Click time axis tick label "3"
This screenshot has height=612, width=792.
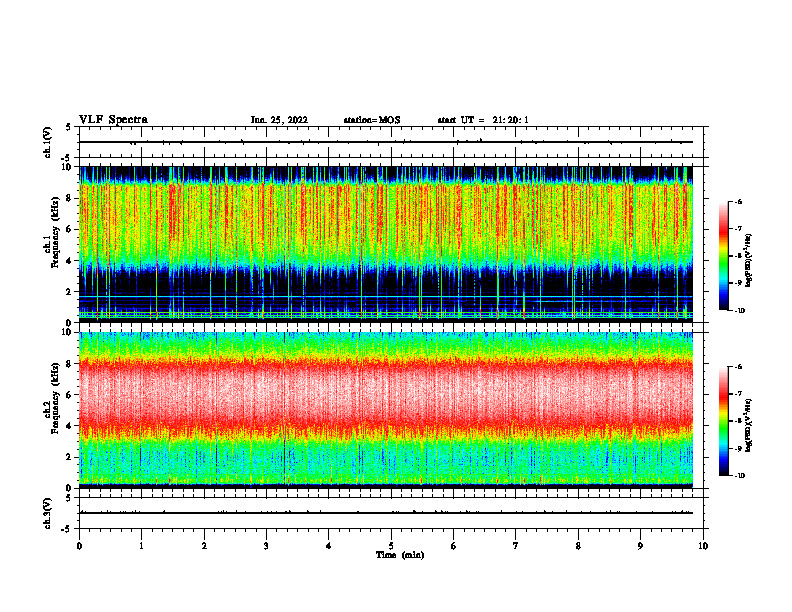pyautogui.click(x=266, y=546)
